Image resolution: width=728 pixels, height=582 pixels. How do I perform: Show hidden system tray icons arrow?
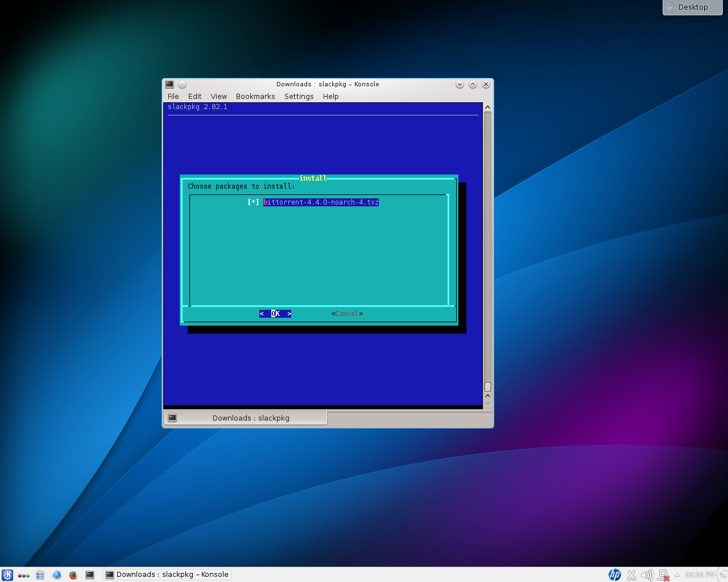pyautogui.click(x=677, y=575)
